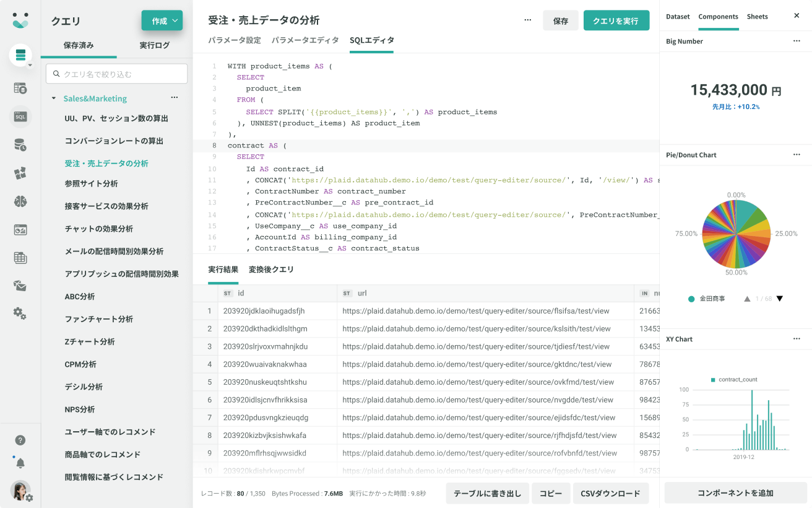Viewport: 812px width, 508px height.
Task: Click the puzzle pieces sidebar icon
Action: (20, 173)
